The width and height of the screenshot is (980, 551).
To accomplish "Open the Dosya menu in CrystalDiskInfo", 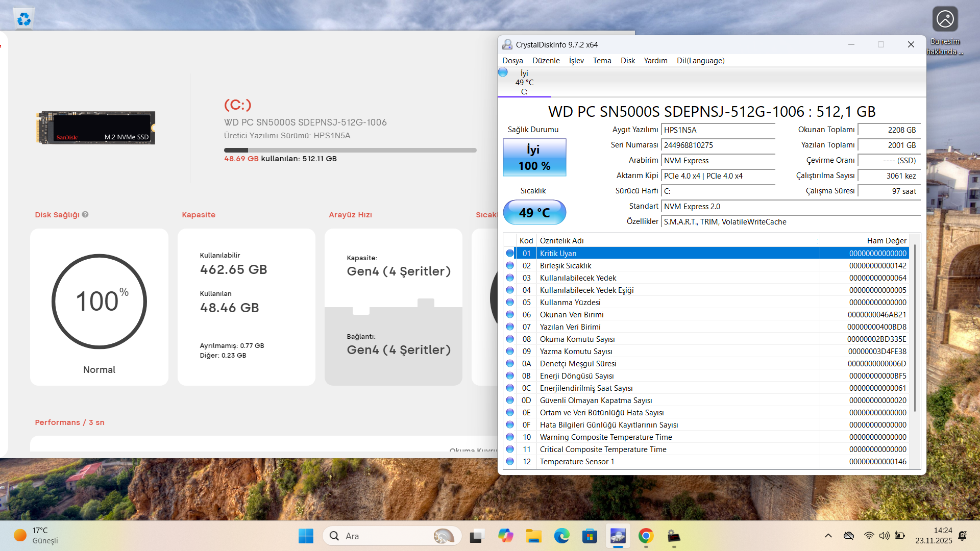I will tap(512, 61).
